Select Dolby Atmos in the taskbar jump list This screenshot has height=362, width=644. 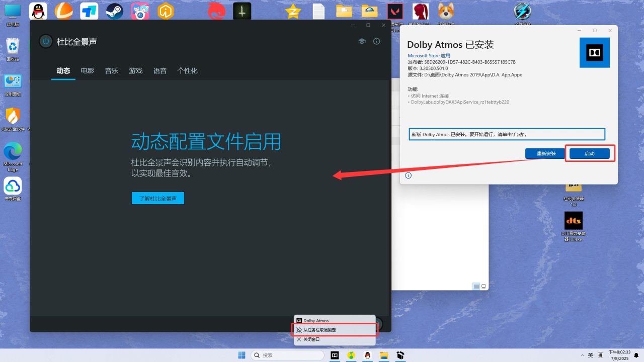[335, 320]
